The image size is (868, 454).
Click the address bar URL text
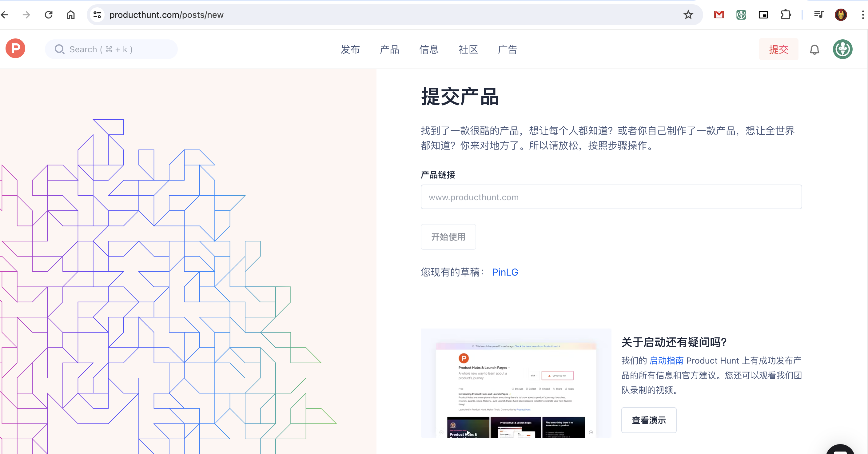point(166,15)
